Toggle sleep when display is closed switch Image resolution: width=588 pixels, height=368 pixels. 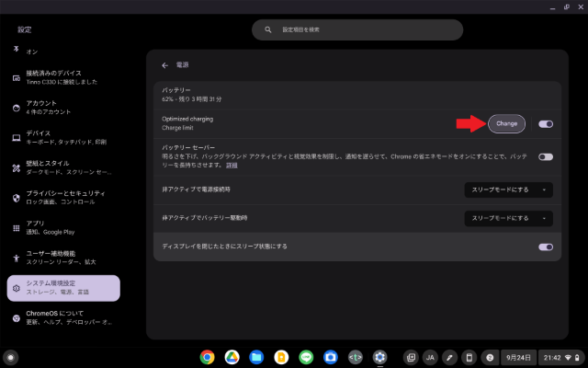click(546, 247)
